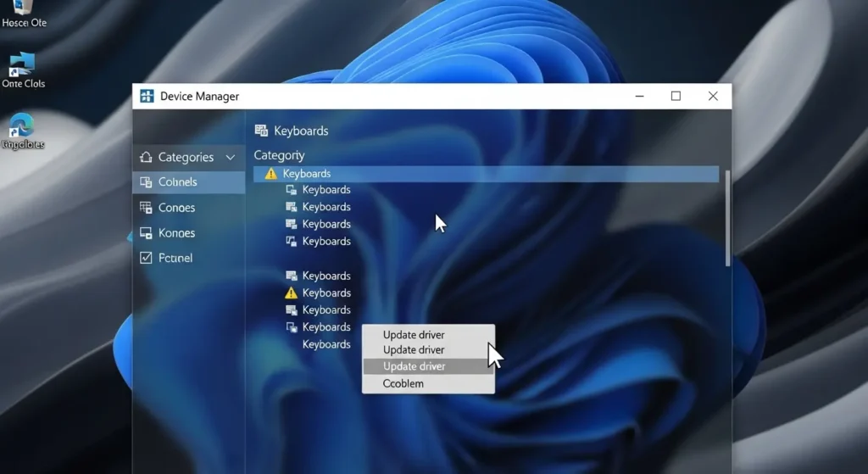Click the home icon beside Categories
The height and width of the screenshot is (474, 868).
(x=146, y=157)
